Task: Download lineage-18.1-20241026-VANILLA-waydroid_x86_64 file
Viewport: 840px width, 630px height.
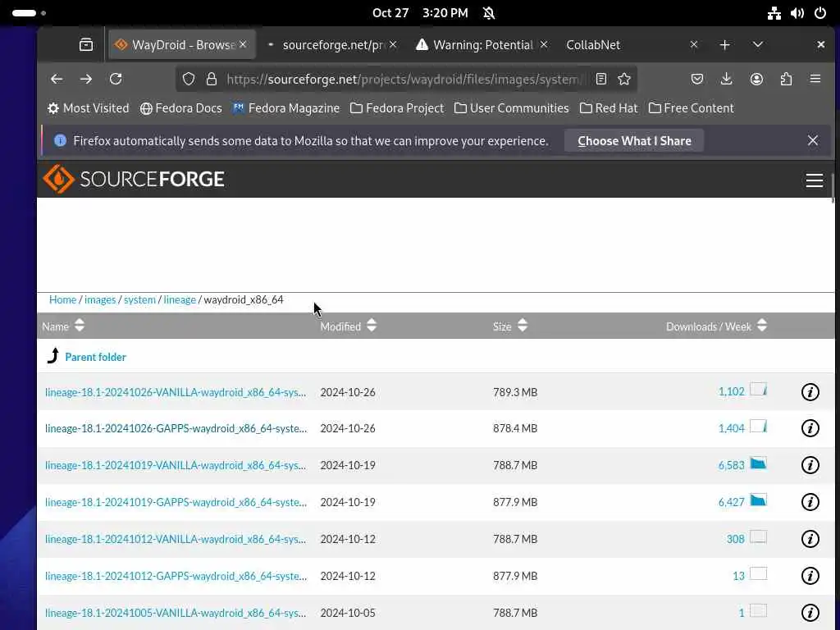Action: click(176, 392)
